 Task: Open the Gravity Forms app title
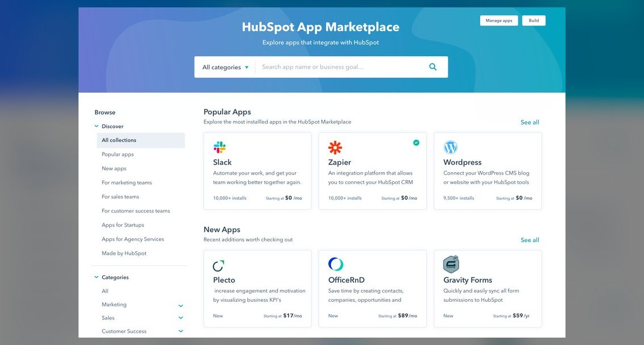[x=468, y=280]
